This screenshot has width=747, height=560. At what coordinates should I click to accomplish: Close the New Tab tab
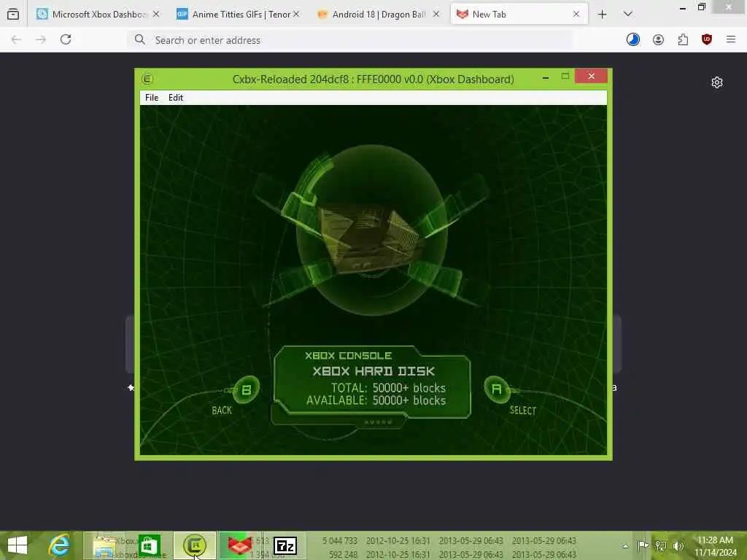(576, 15)
